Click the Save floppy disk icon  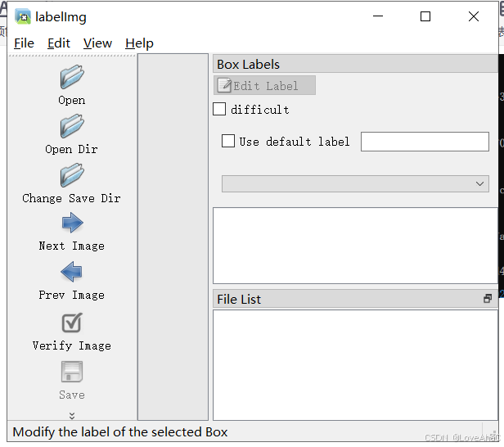pos(72,372)
